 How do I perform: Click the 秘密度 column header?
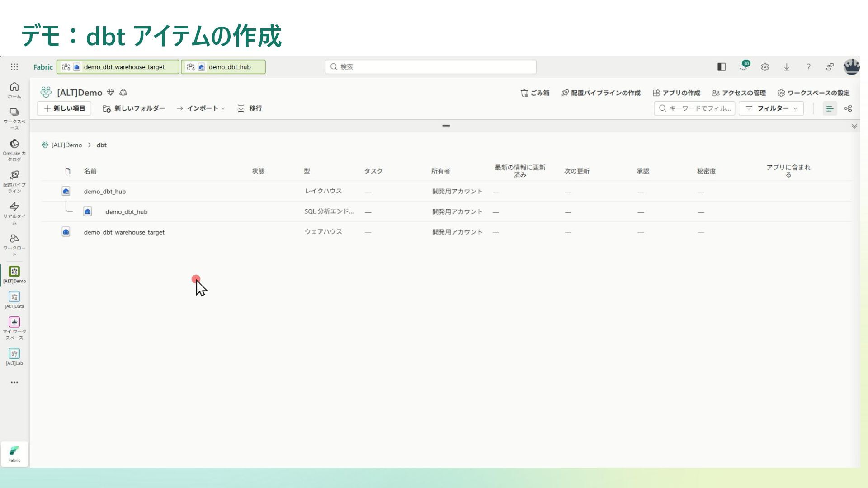[706, 171]
